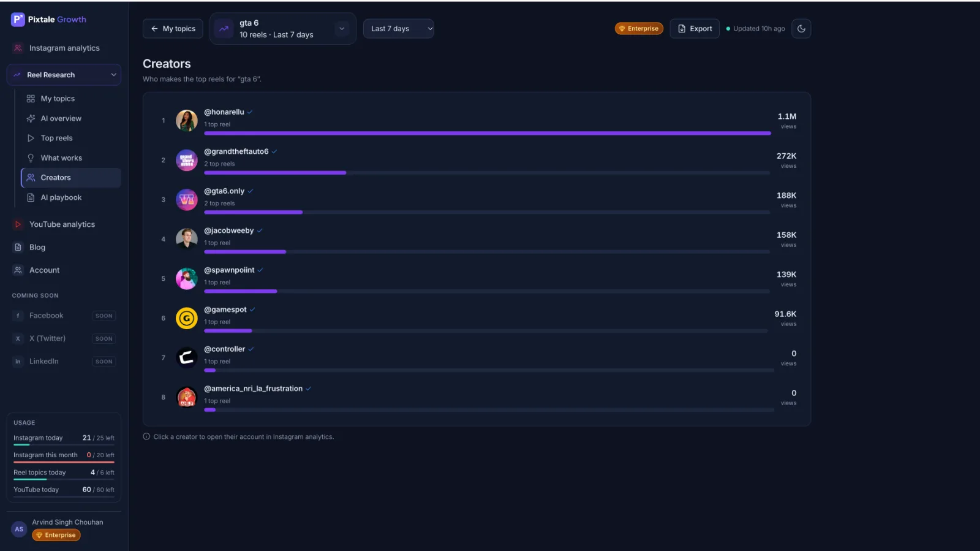This screenshot has width=980, height=551.
Task: Click the Facebook coming soon item
Action: [64, 316]
